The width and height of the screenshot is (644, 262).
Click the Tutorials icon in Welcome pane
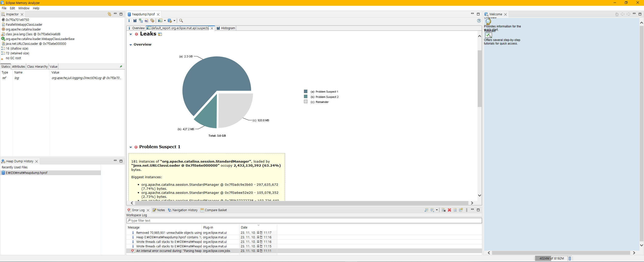click(x=488, y=35)
